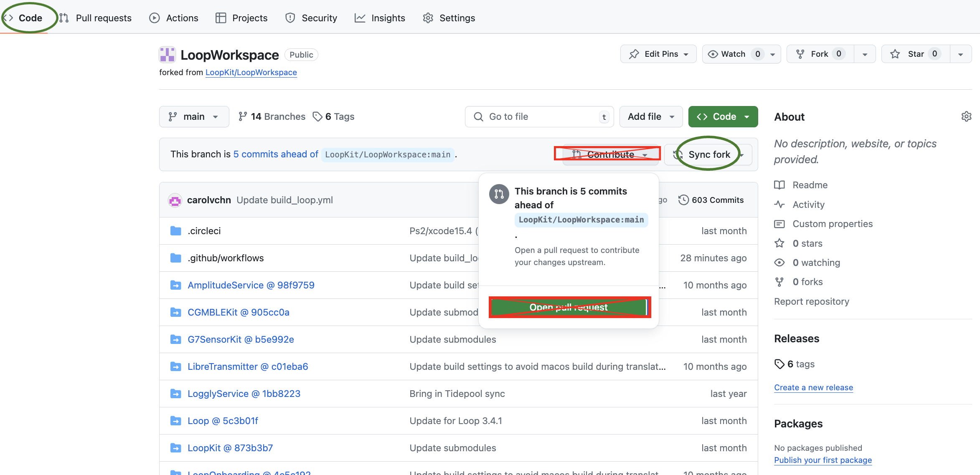Open the green Code clone dropdown
980x475 pixels.
point(723,116)
